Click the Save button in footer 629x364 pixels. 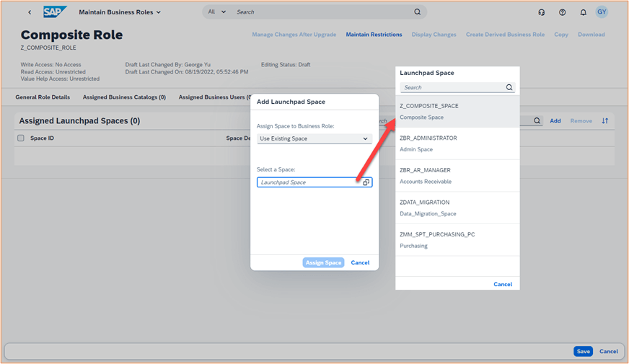(x=584, y=351)
